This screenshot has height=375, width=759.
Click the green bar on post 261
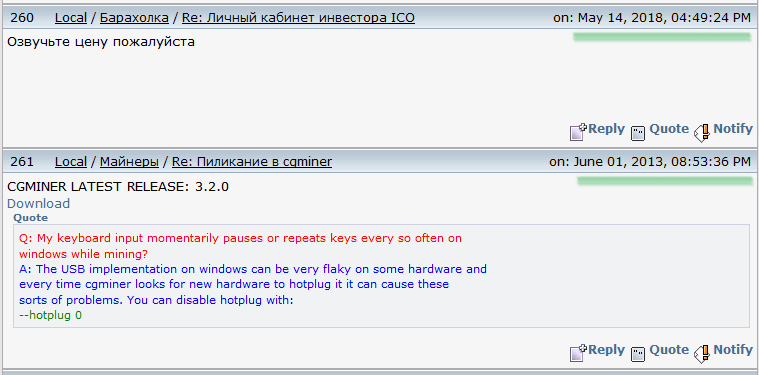click(x=665, y=181)
